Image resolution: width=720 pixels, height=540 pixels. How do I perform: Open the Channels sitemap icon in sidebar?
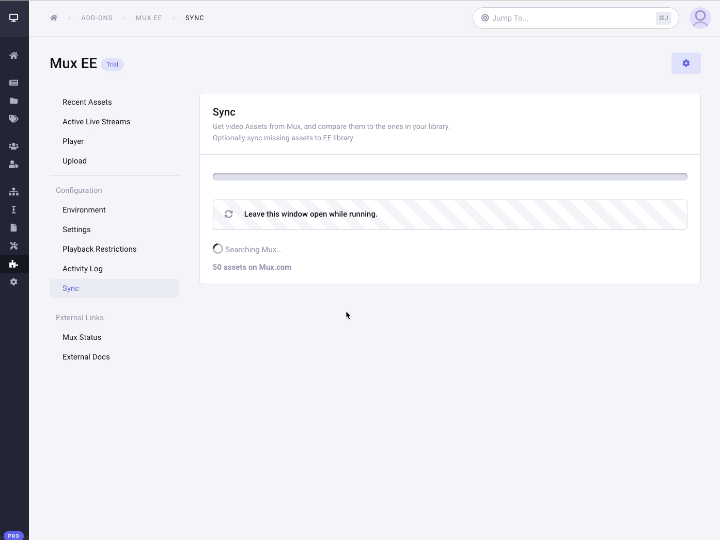point(14,191)
